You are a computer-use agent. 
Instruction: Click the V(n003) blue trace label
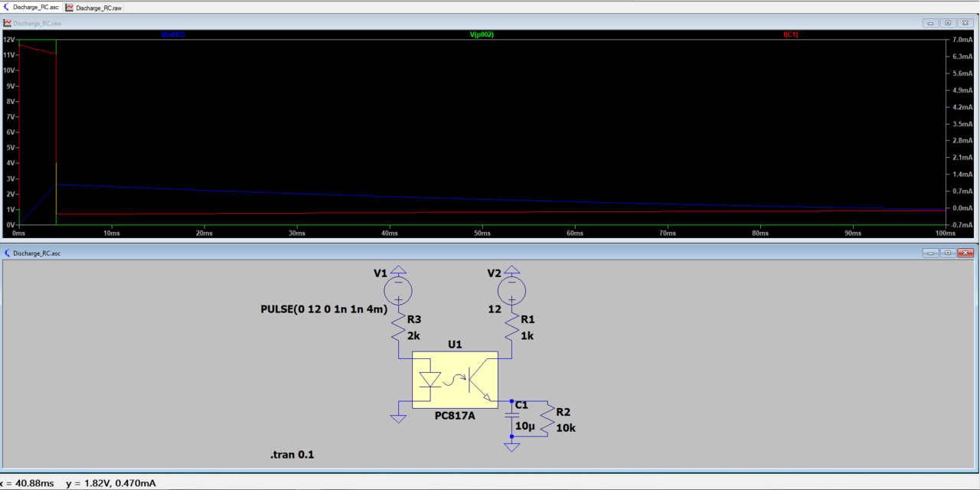click(x=172, y=34)
